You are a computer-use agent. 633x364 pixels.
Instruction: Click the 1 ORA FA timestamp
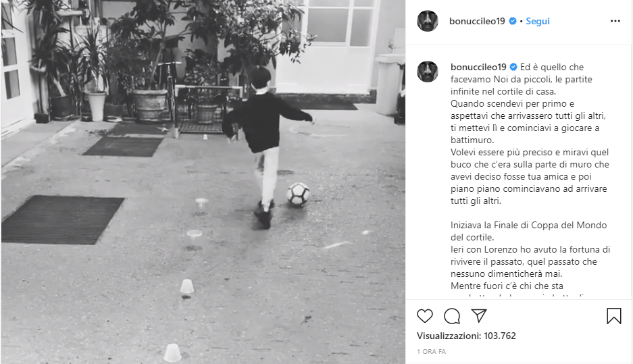tap(431, 351)
